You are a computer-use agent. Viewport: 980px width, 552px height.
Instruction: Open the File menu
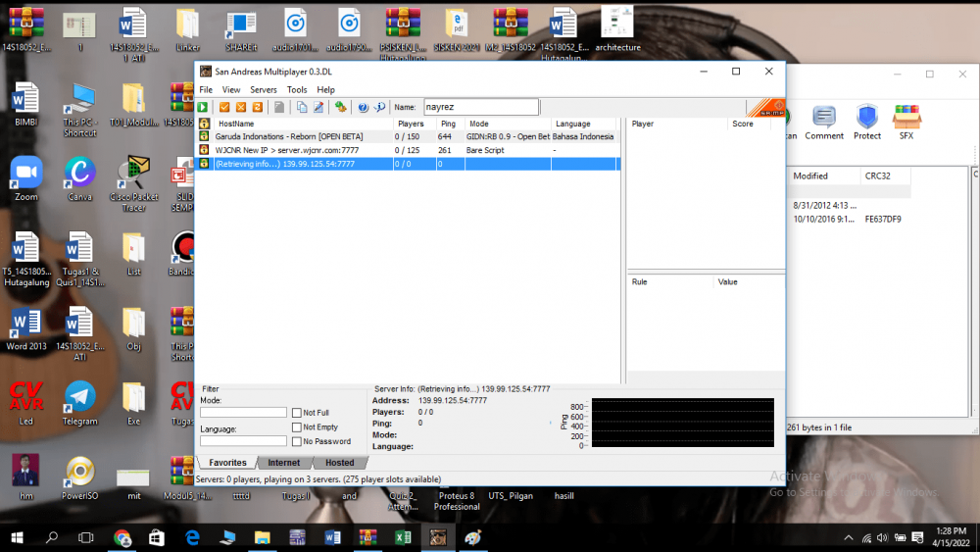tap(206, 89)
